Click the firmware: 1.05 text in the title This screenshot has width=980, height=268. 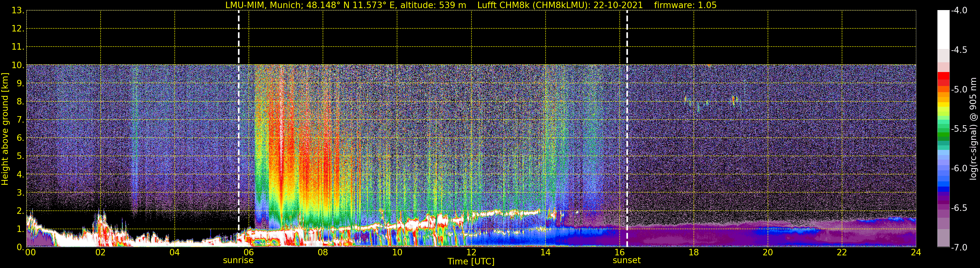click(x=685, y=5)
